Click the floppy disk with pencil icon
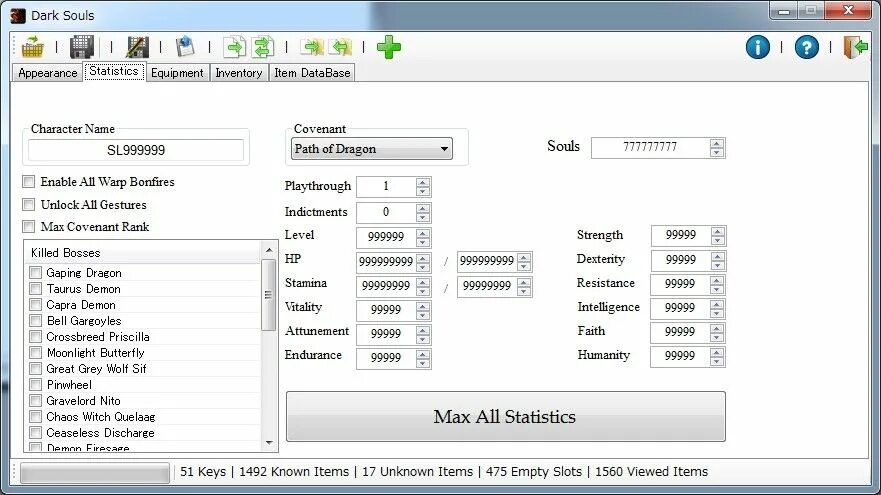This screenshot has height=495, width=881. (x=137, y=47)
